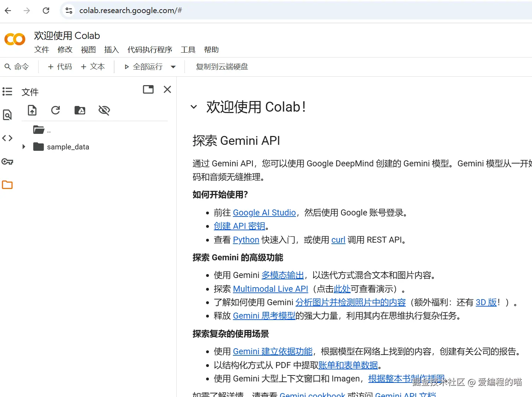Click 此处 demo link
This screenshot has height=397, width=532.
pyautogui.click(x=342, y=289)
